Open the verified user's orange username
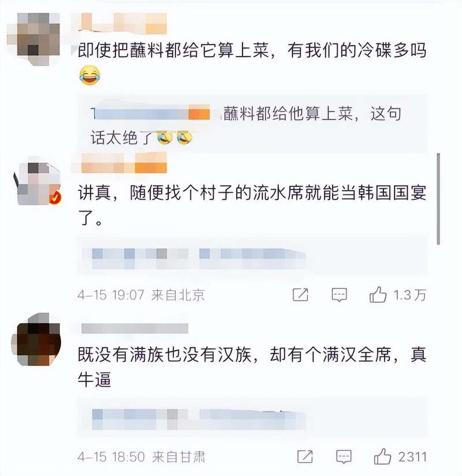 point(119,163)
